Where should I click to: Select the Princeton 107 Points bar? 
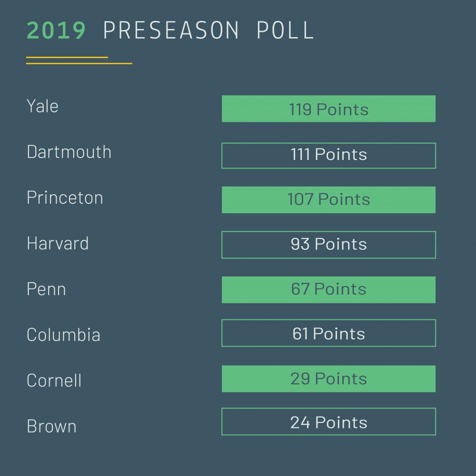328,199
